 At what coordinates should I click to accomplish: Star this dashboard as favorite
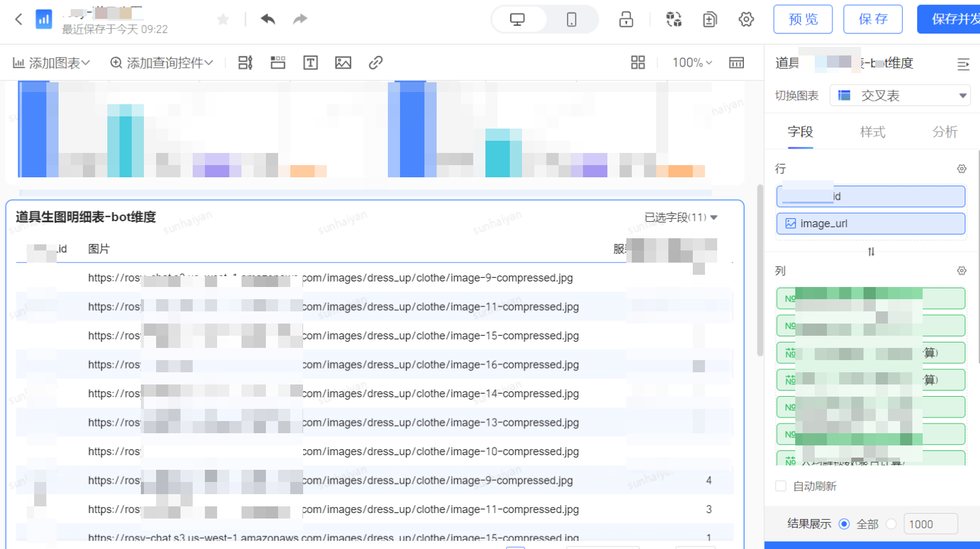pos(223,19)
